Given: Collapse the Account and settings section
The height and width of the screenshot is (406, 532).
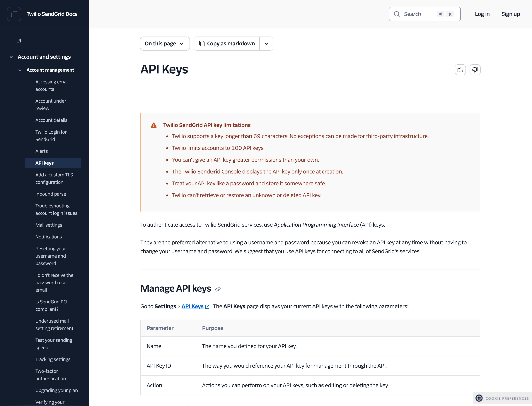Looking at the screenshot, I should tap(11, 57).
